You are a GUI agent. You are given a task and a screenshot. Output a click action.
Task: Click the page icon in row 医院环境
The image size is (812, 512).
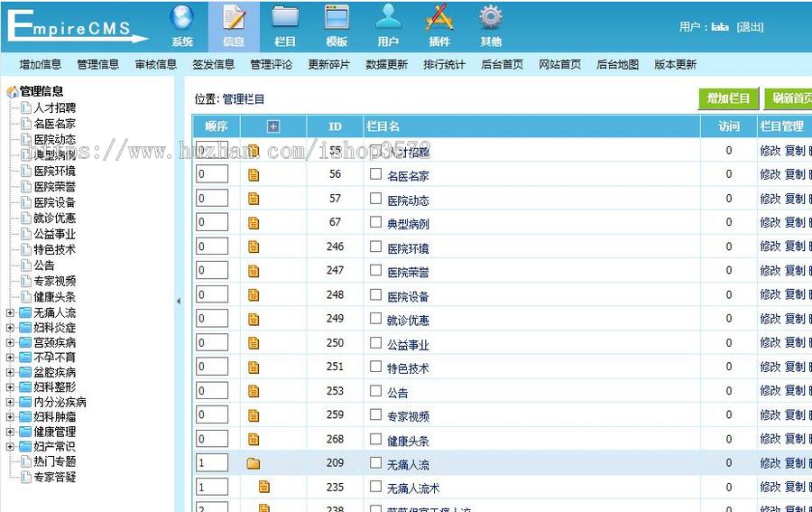tap(254, 247)
